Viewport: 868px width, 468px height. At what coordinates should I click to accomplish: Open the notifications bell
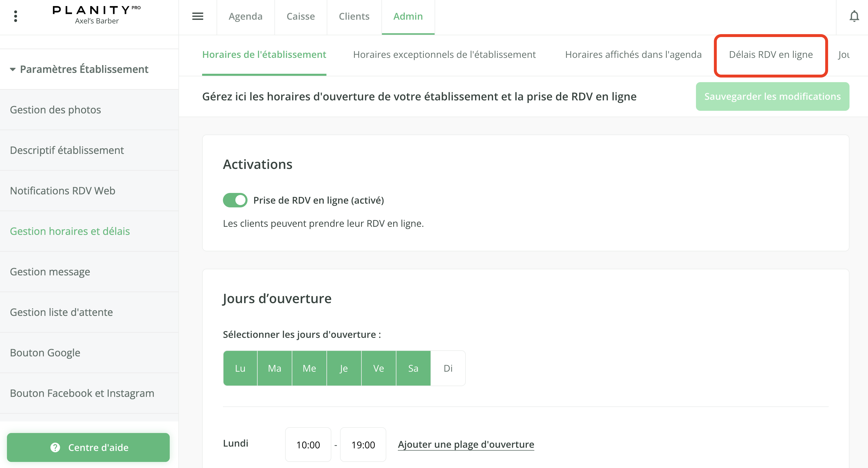pos(854,16)
